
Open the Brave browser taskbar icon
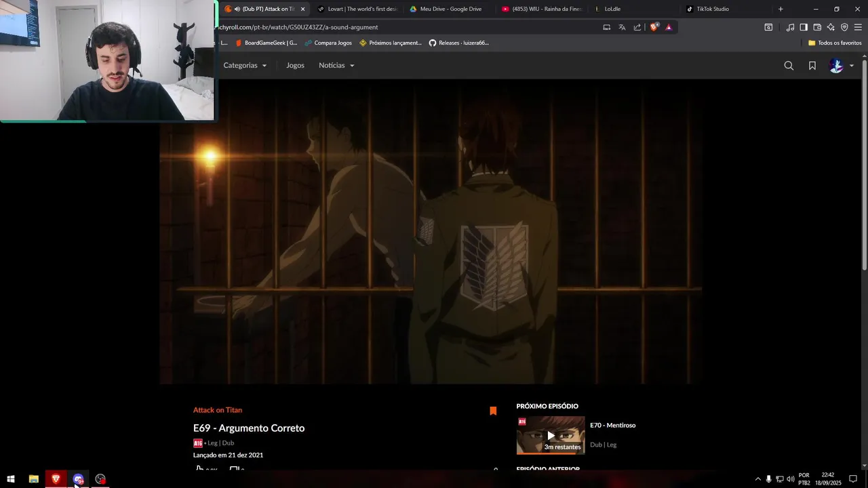point(56,479)
